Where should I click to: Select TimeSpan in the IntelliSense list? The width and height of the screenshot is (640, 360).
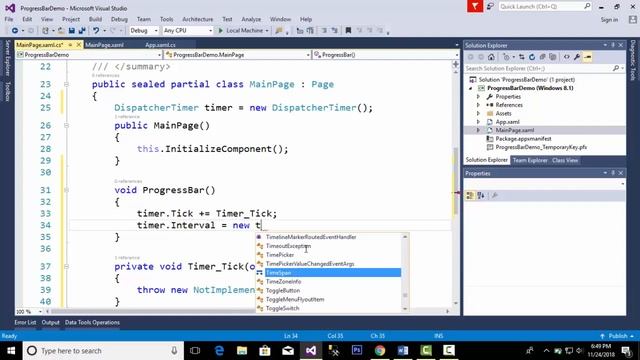pos(329,273)
